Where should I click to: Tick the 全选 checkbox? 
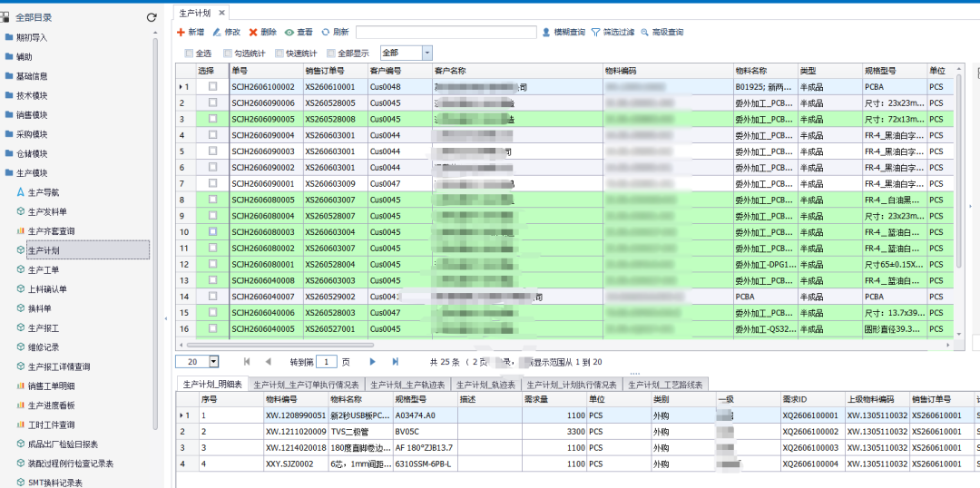point(189,54)
